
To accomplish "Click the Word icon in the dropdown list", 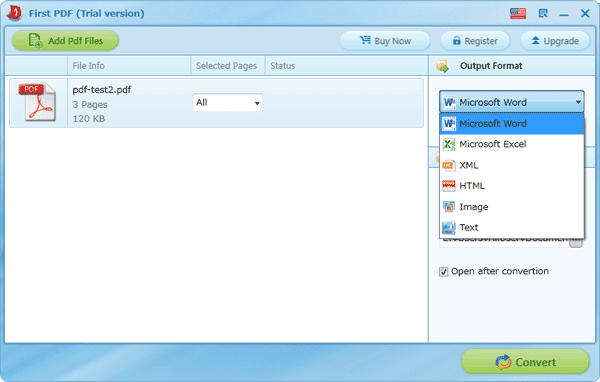I will pyautogui.click(x=449, y=124).
